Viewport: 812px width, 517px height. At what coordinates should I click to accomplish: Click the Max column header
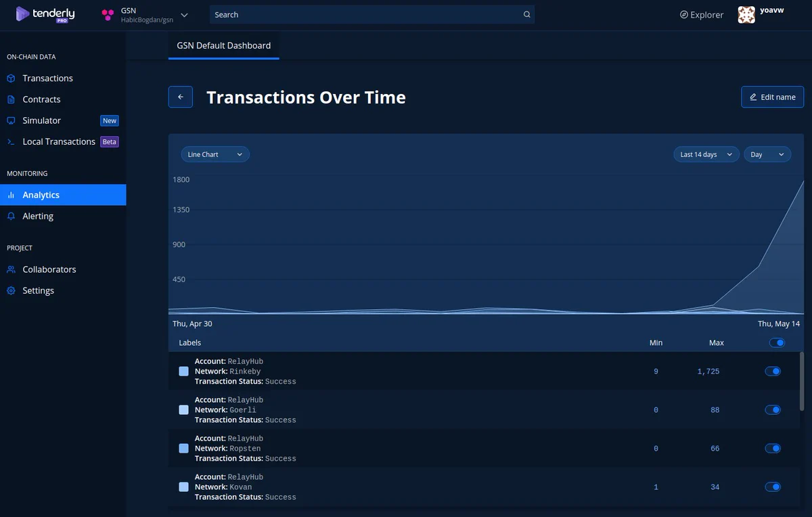pyautogui.click(x=717, y=342)
